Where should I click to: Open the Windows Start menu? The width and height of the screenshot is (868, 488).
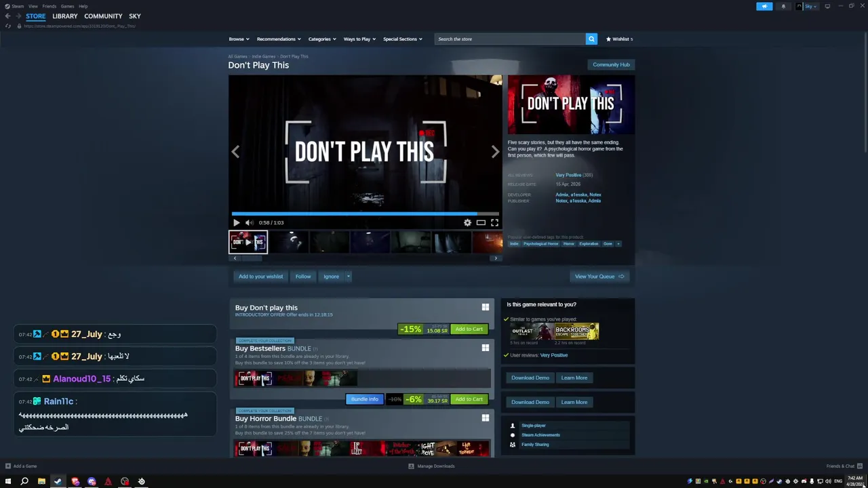[x=8, y=481]
